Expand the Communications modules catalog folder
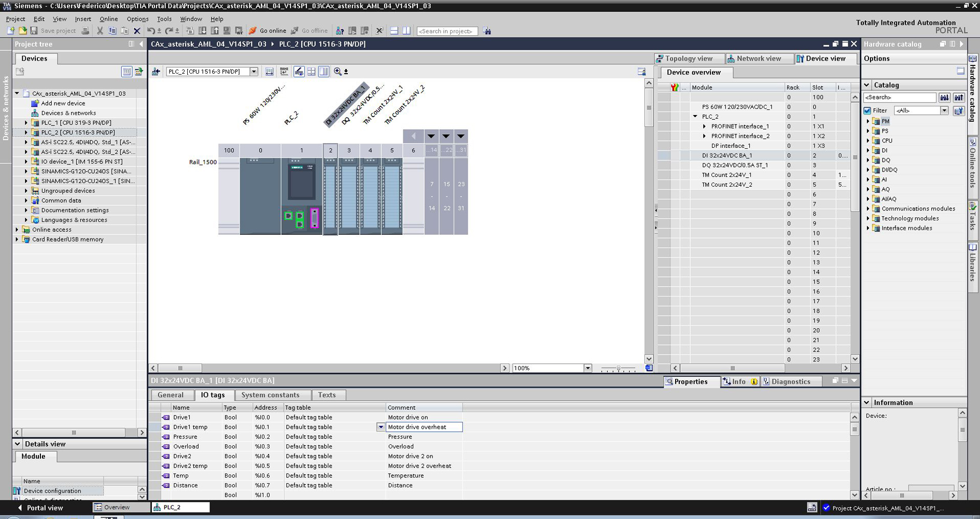 click(868, 209)
